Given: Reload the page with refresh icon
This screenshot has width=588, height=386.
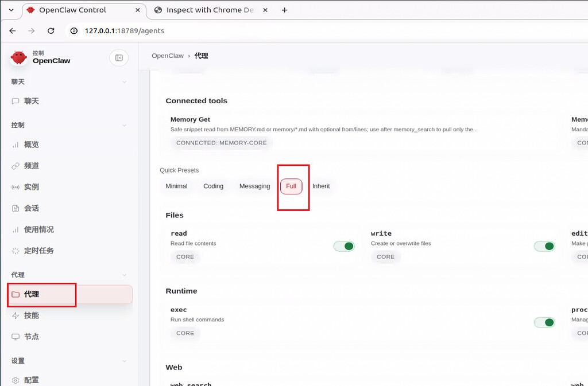Looking at the screenshot, I should [x=51, y=31].
